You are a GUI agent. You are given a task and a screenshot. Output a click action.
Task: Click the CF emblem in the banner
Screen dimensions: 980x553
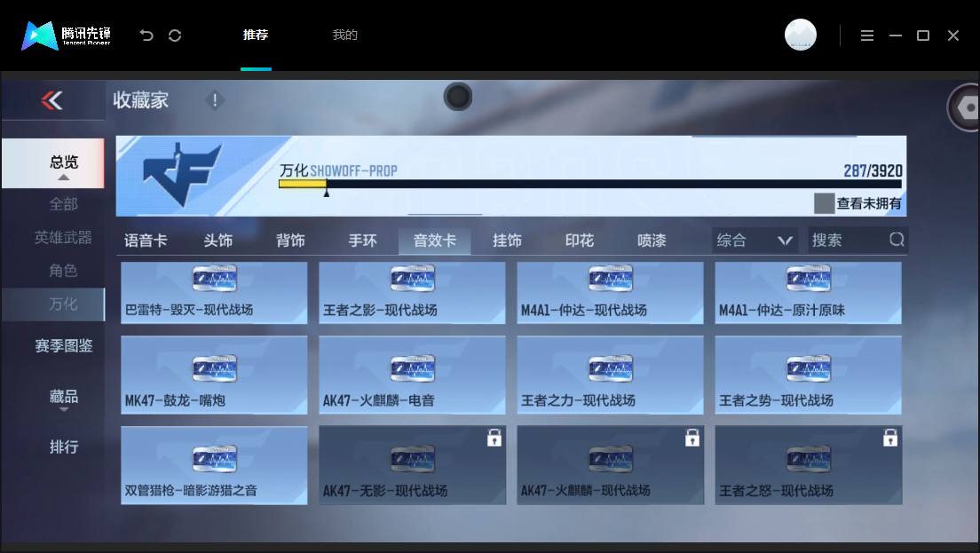coord(182,174)
